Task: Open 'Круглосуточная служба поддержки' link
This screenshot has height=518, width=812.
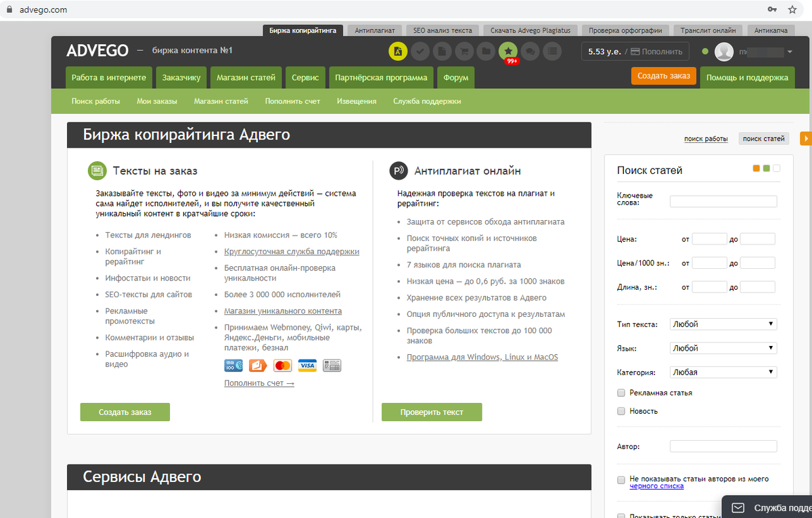Action: click(x=292, y=251)
